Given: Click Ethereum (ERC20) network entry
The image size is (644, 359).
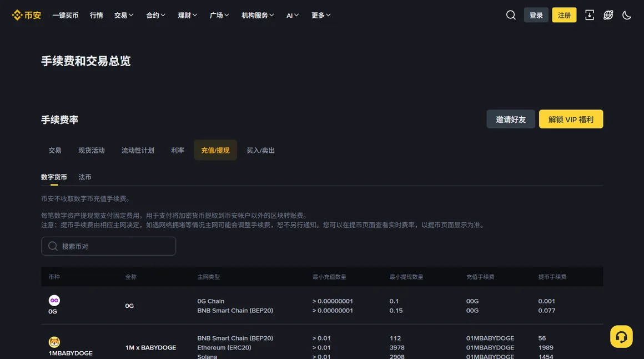Looking at the screenshot, I should pos(224,347).
